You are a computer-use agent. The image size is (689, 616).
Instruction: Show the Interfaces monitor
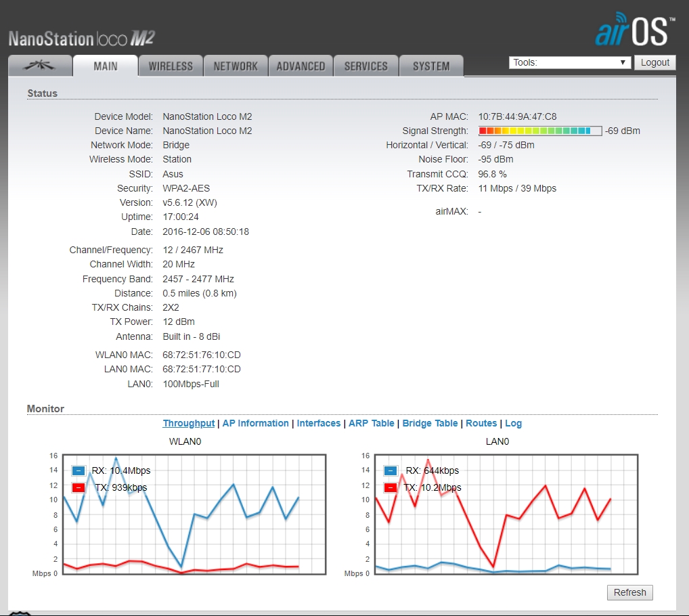pos(319,423)
